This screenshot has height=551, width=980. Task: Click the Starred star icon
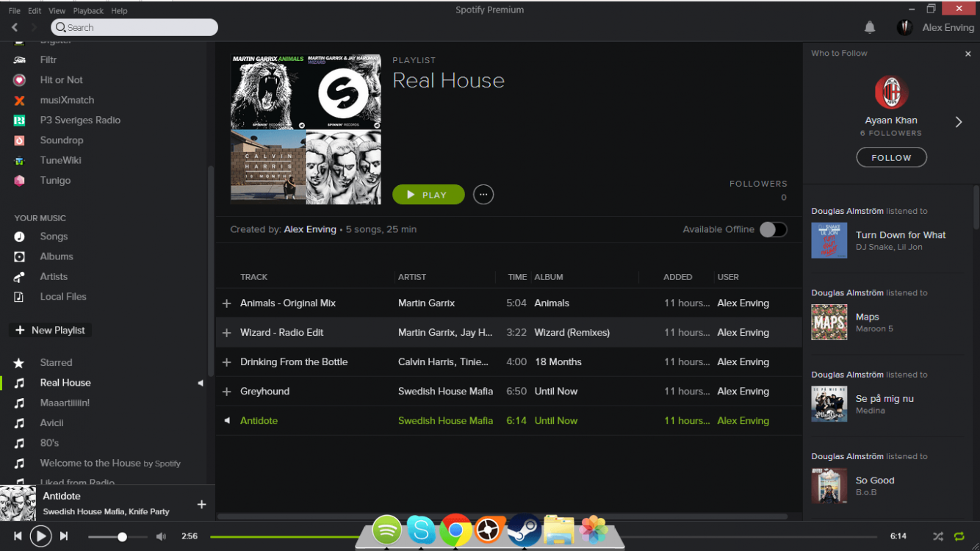(x=19, y=363)
